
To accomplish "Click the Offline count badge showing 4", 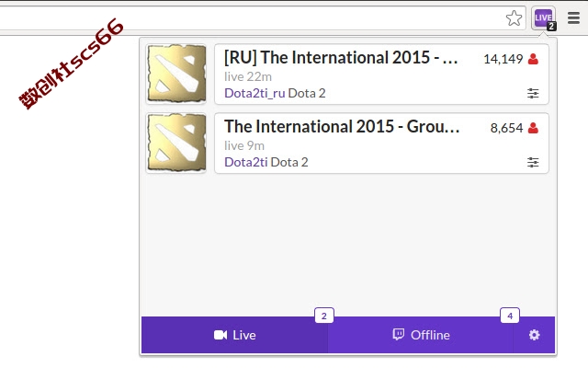I will [x=510, y=316].
